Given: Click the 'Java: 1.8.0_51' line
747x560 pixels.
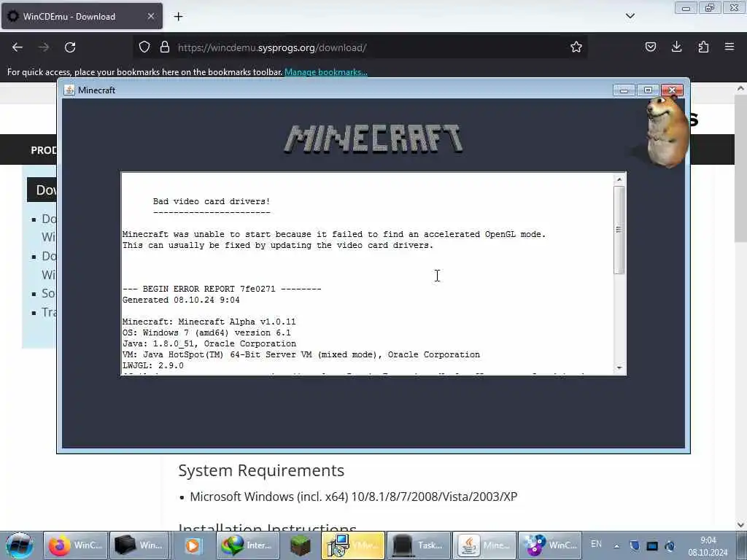Looking at the screenshot, I should (x=209, y=344).
